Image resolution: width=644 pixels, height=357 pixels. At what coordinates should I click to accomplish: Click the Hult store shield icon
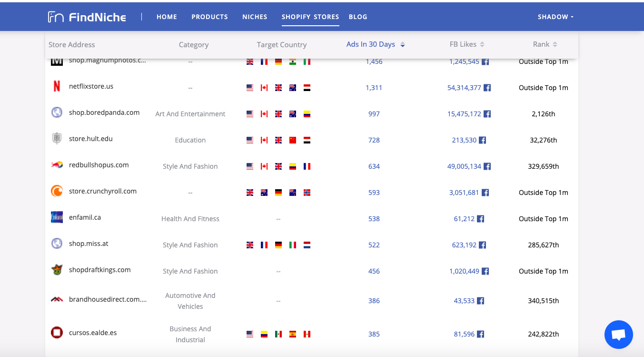pos(57,139)
